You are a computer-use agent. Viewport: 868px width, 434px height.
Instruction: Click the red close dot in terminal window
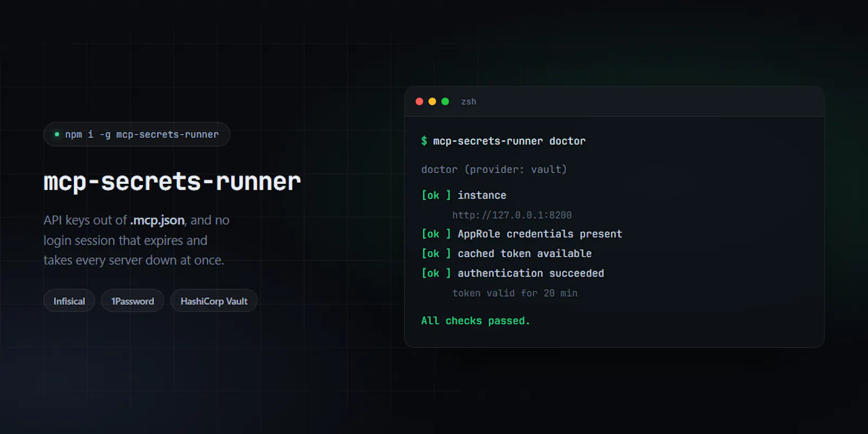(x=419, y=101)
